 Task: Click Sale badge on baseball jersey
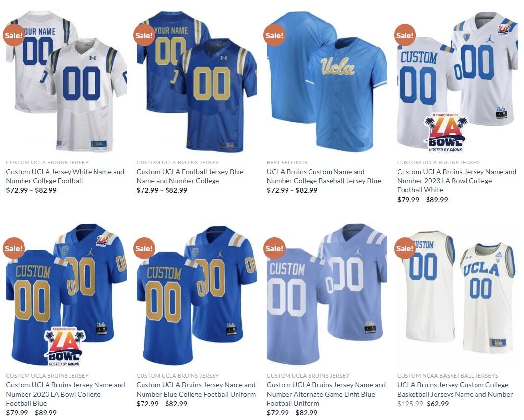(x=274, y=35)
